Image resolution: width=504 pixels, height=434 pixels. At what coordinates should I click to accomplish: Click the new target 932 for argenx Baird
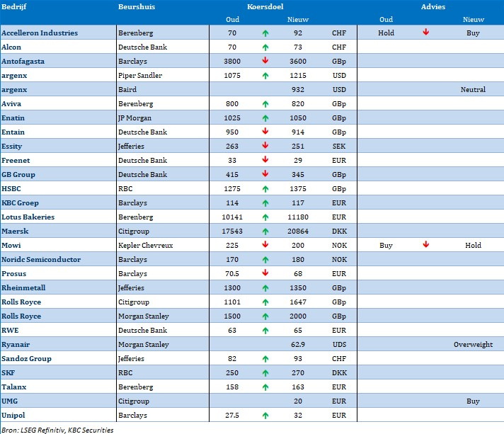pos(298,90)
